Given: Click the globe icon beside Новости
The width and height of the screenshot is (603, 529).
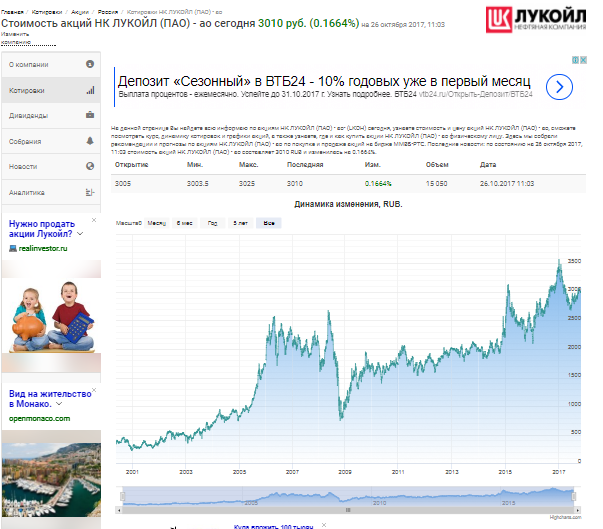Looking at the screenshot, I should point(90,166).
